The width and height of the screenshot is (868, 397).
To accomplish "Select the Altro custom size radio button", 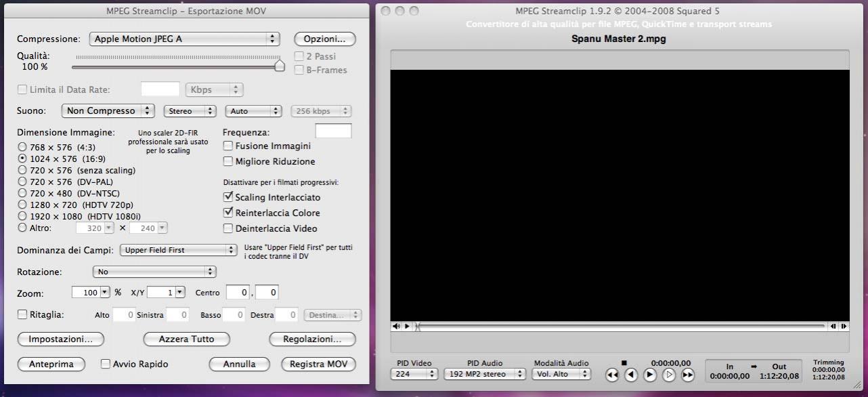I will click(x=22, y=228).
